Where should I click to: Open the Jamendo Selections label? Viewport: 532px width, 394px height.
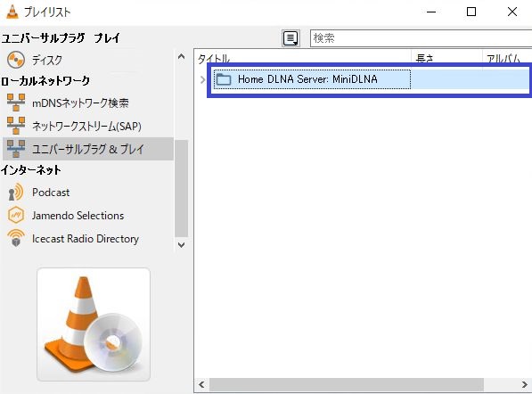click(x=78, y=216)
